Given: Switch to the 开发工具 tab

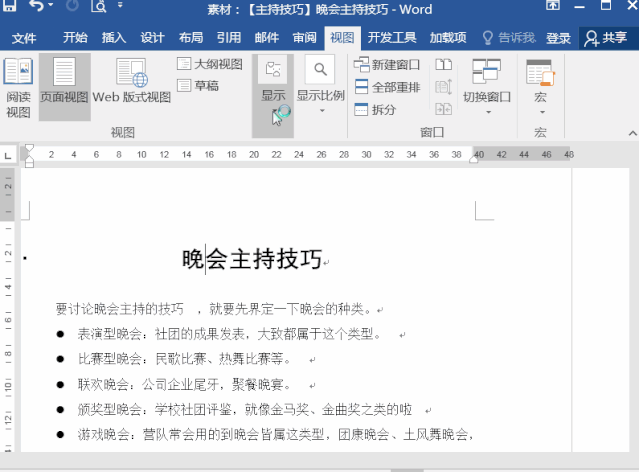Looking at the screenshot, I should [x=392, y=38].
